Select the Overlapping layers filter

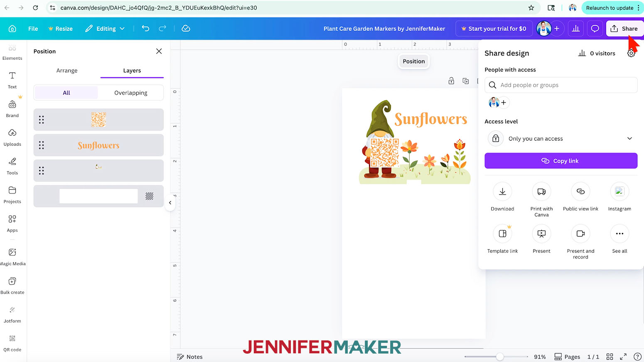[131, 93]
